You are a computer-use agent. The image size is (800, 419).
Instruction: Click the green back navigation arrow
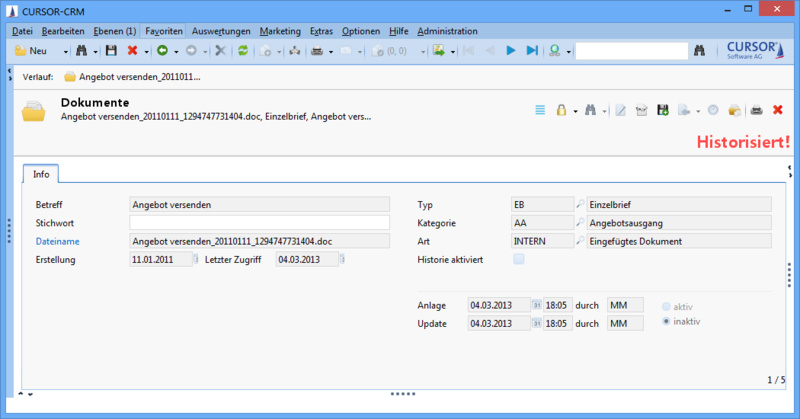(x=161, y=50)
